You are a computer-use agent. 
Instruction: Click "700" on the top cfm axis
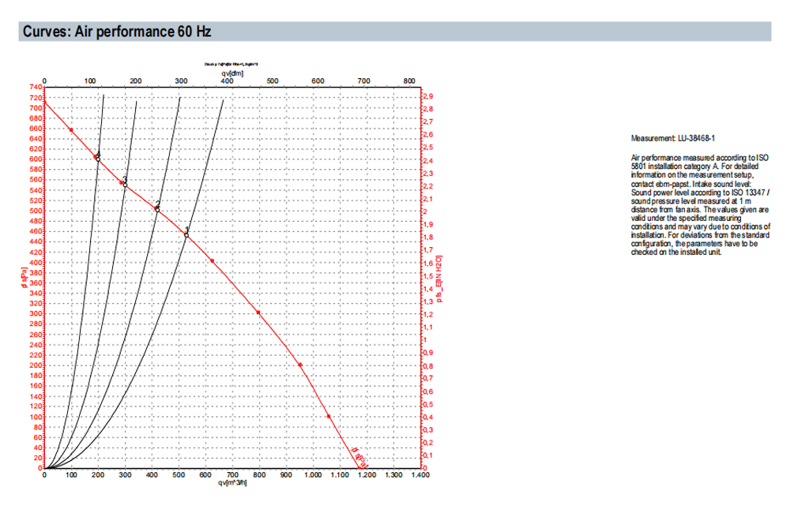pyautogui.click(x=363, y=81)
